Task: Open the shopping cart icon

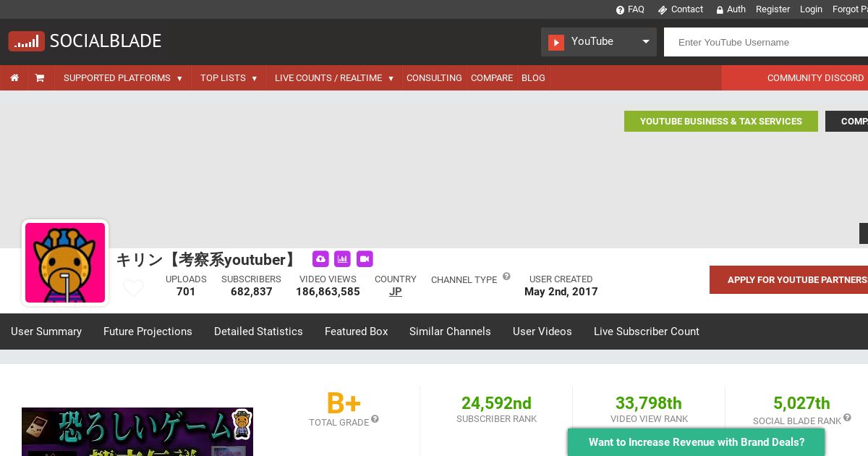Action: [40, 78]
